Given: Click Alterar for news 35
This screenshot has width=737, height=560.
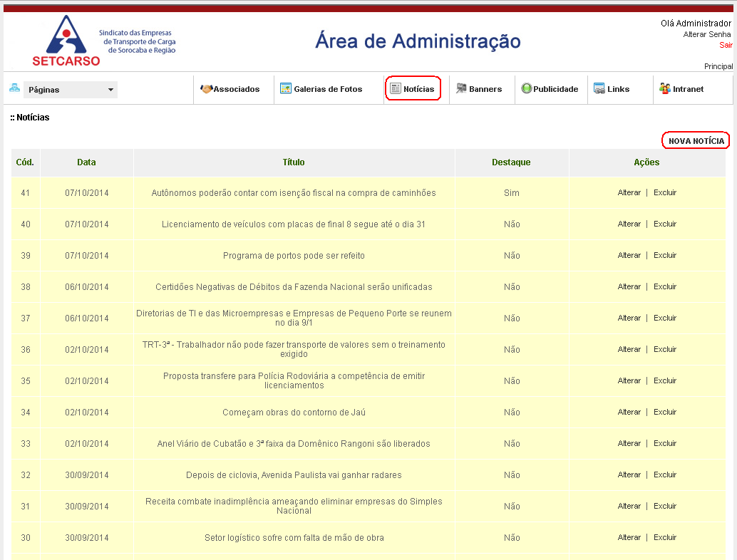Looking at the screenshot, I should (629, 380).
